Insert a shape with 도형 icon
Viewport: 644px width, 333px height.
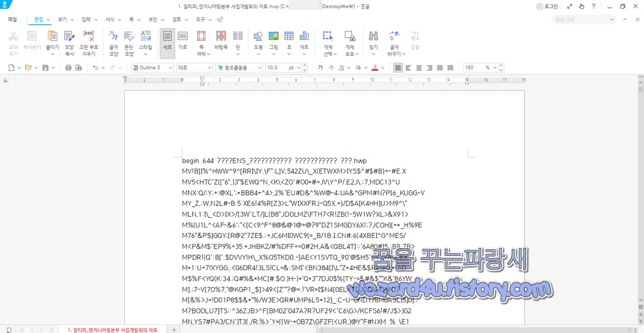pos(258,36)
